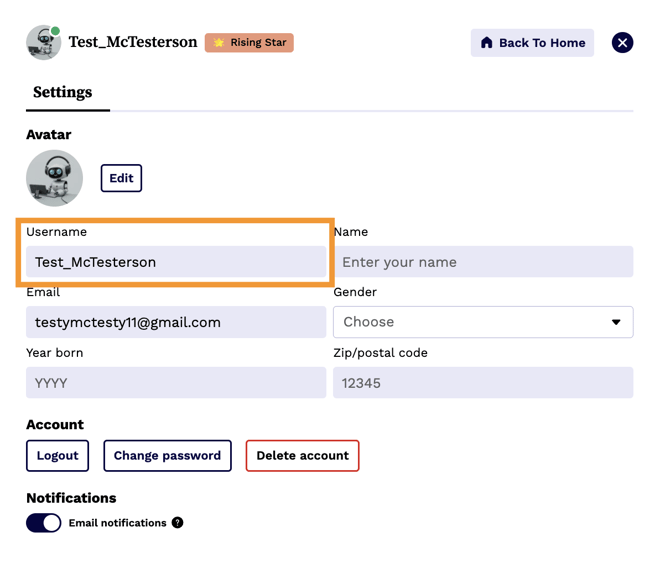This screenshot has width=655, height=569.
Task: Select the Email address field
Action: [176, 322]
